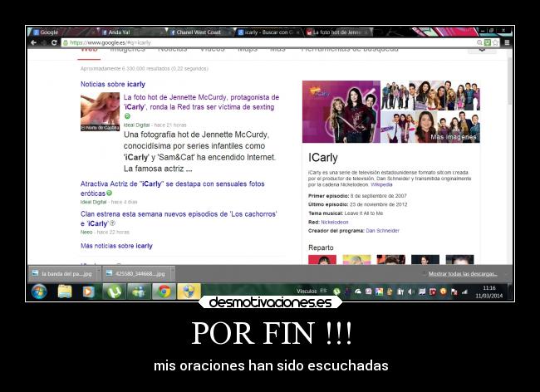
Task: Reload the page with the refresh icon
Action: pos(54,42)
